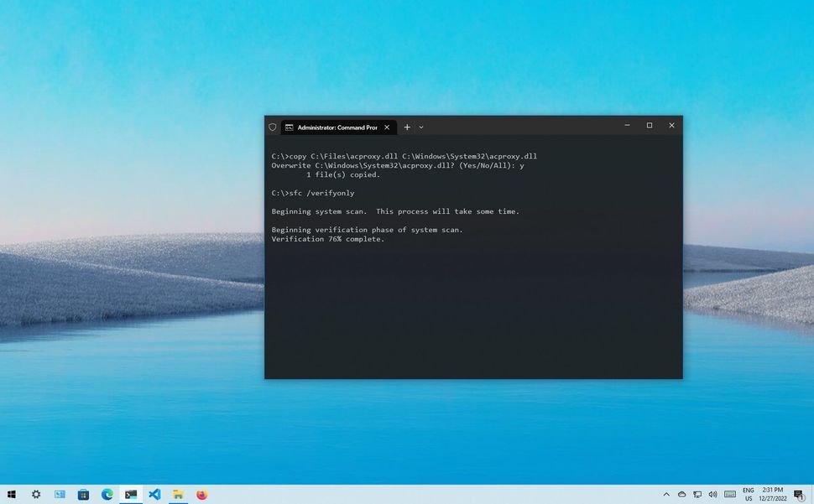Open Microsoft Edge from the taskbar
814x504 pixels.
click(107, 494)
